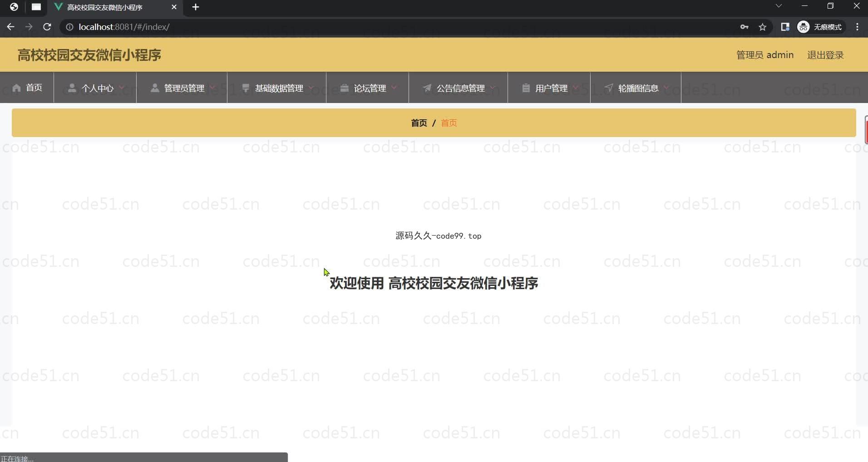The image size is (868, 462).
Task: Reload the page with the refresh icon
Action: pyautogui.click(x=47, y=27)
